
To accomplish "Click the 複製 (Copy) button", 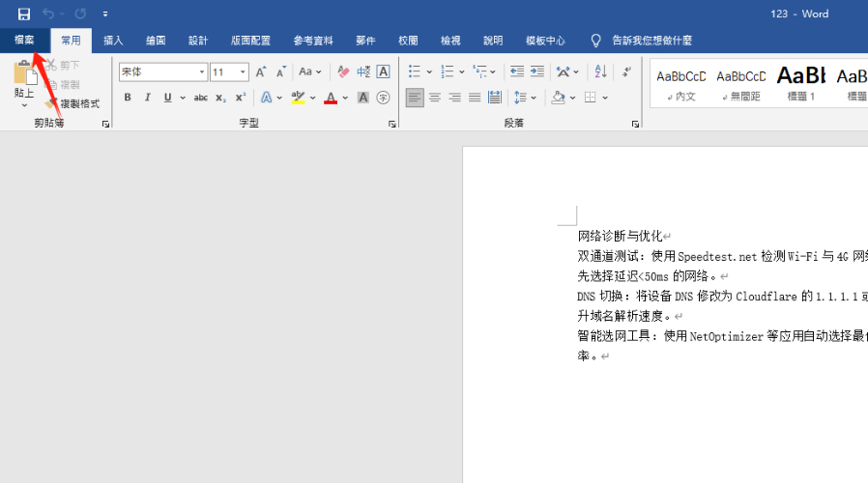I will coord(63,85).
